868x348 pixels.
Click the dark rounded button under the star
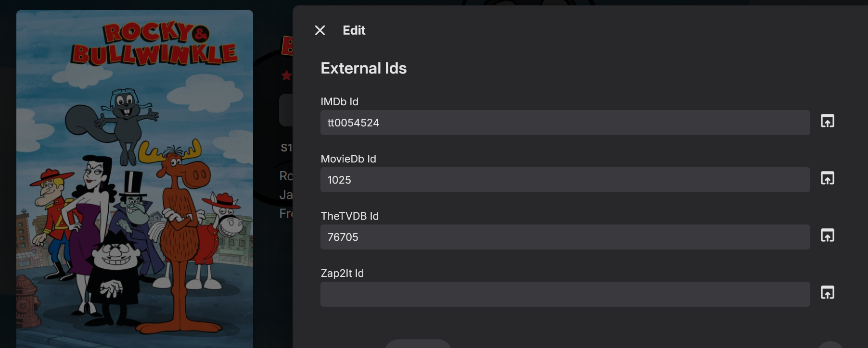(x=286, y=110)
